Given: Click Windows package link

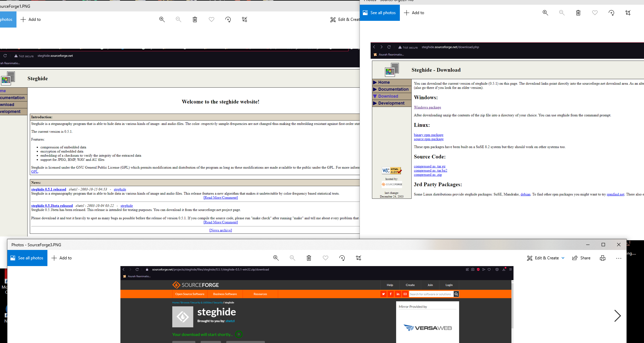Looking at the screenshot, I should (427, 108).
